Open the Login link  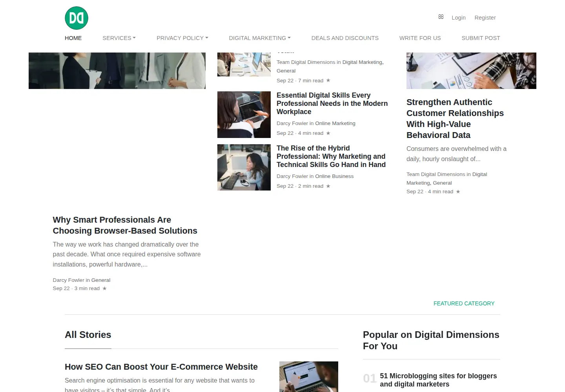coord(459,18)
